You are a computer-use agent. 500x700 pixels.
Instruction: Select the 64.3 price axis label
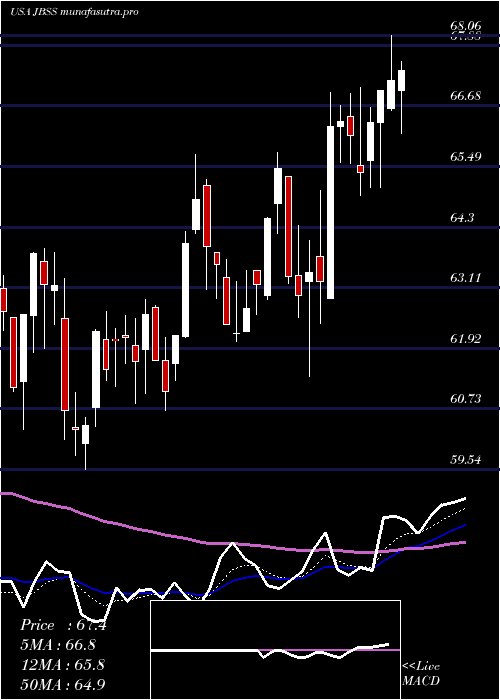coord(462,217)
